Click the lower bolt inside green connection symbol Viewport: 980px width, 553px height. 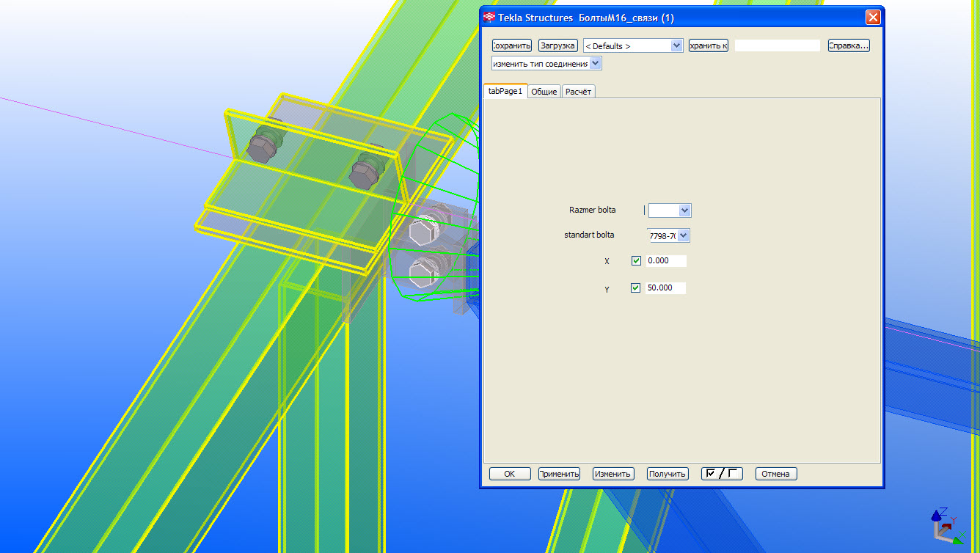(423, 274)
